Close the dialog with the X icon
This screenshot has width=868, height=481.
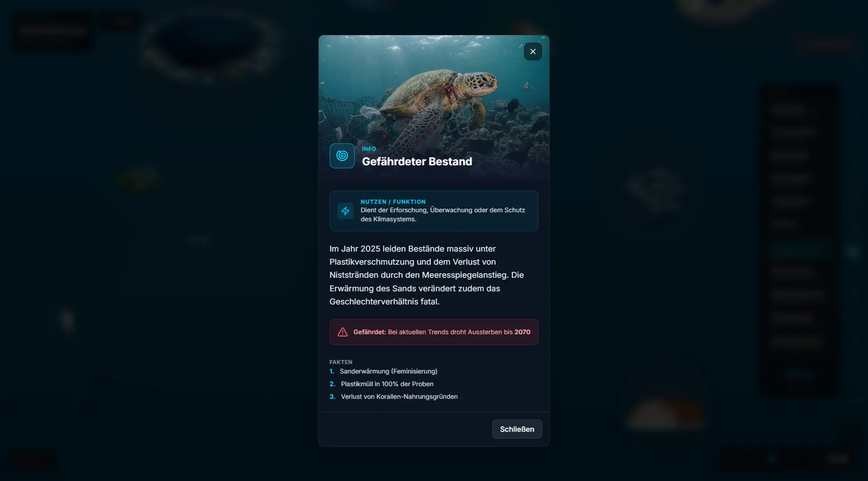[533, 51]
